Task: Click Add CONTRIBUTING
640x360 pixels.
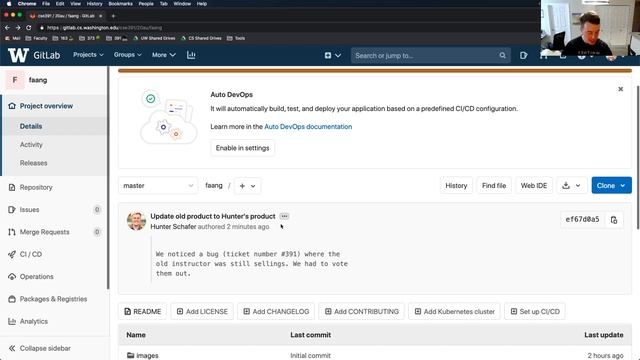Action: (x=361, y=311)
